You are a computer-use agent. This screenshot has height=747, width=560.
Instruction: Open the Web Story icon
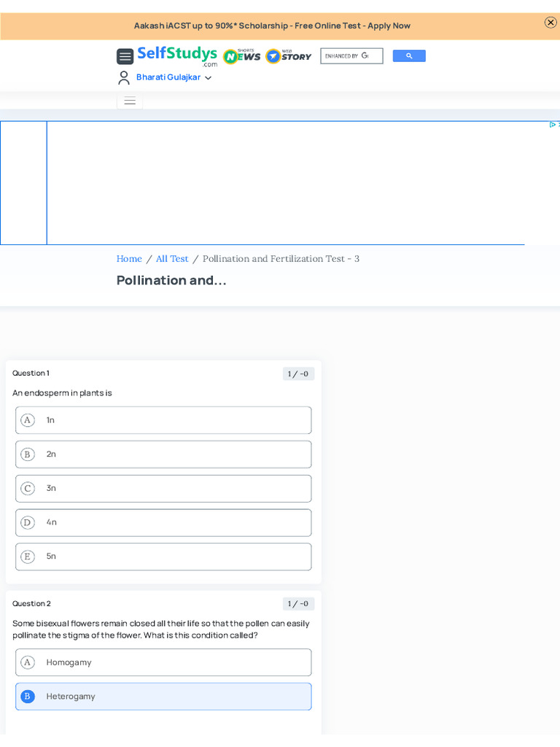288,56
